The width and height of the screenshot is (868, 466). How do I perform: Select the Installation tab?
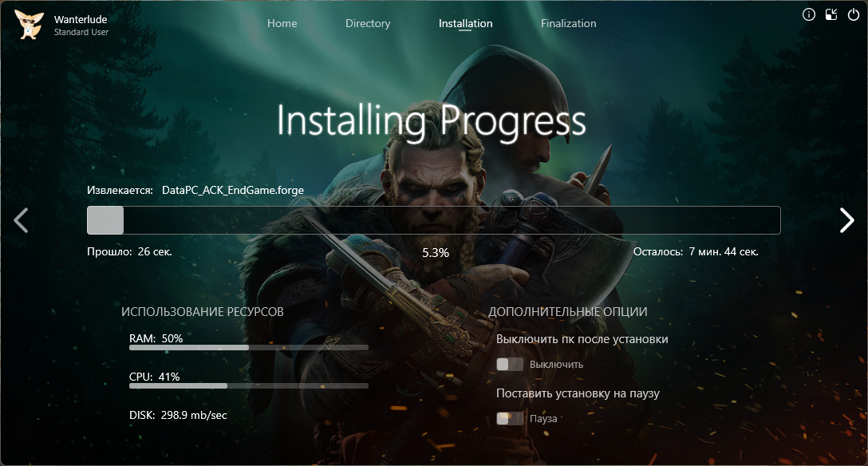pos(466,23)
